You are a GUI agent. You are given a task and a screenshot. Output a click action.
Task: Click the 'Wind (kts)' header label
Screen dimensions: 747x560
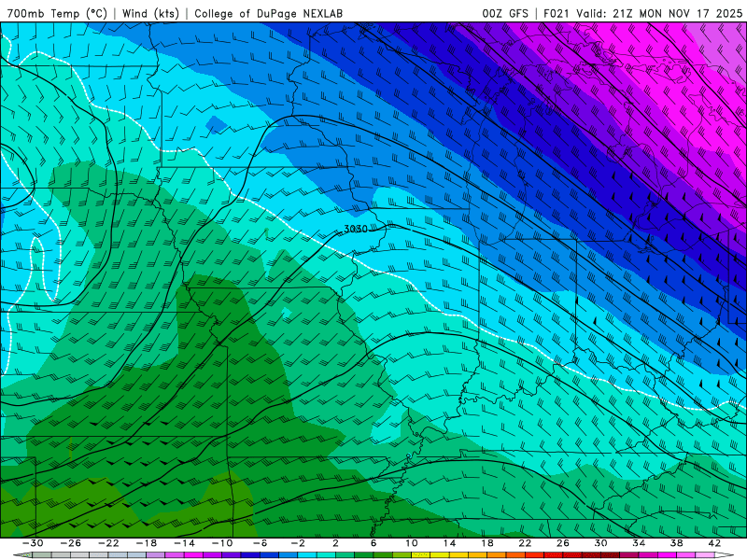click(150, 13)
